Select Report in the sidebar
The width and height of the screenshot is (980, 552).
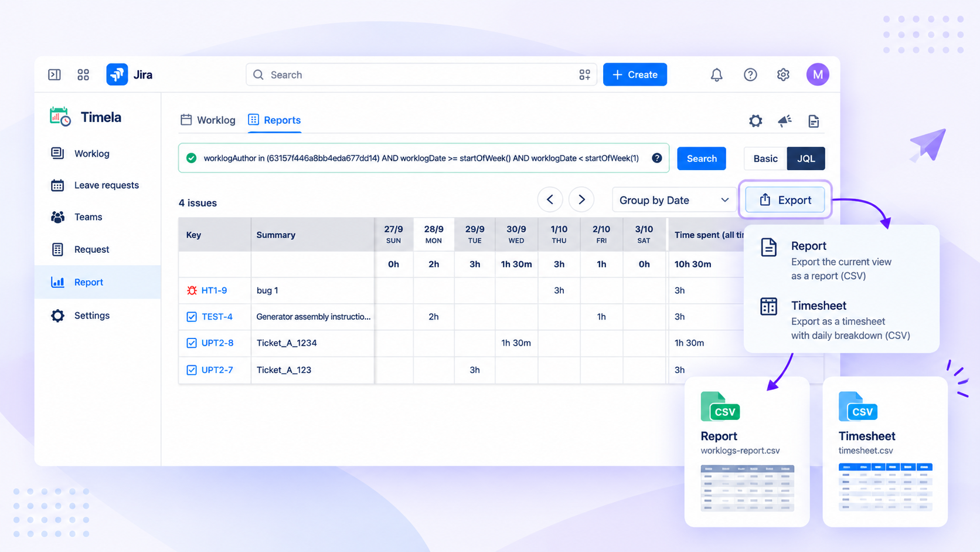[97, 282]
